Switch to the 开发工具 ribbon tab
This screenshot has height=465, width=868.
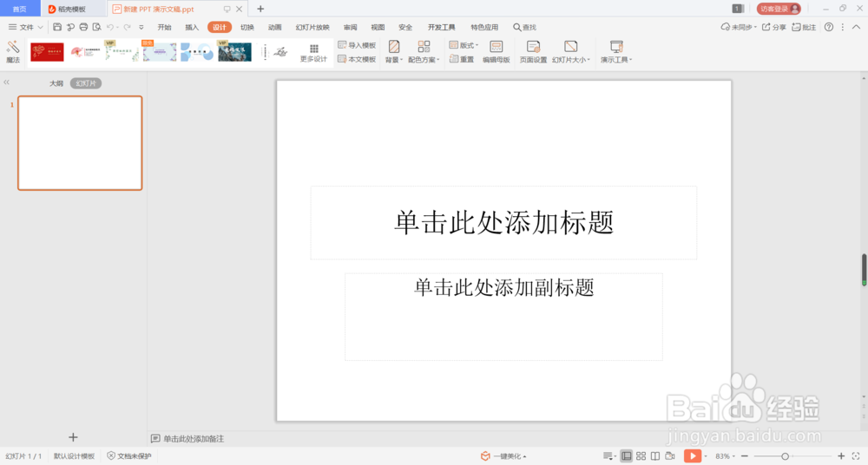[441, 27]
